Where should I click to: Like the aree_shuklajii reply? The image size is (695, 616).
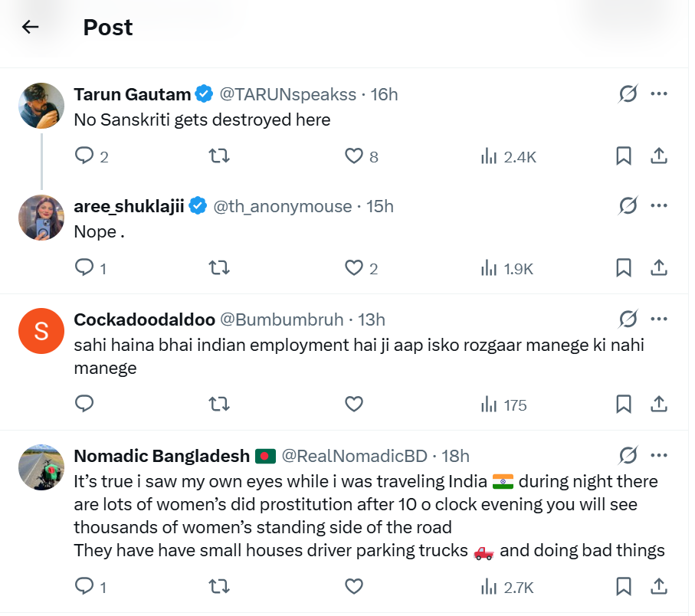point(353,268)
